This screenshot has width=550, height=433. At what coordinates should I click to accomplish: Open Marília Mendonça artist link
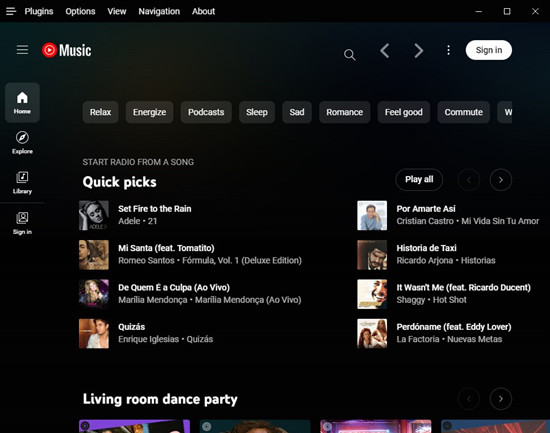pos(153,300)
